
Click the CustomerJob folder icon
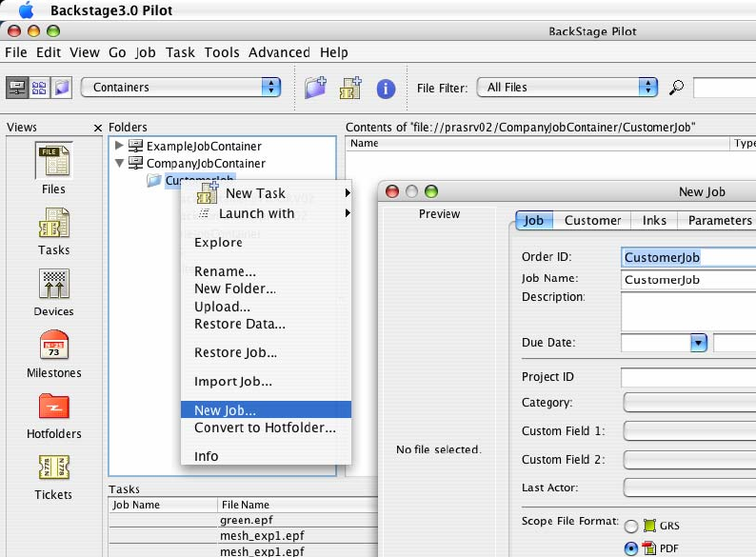pyautogui.click(x=154, y=180)
